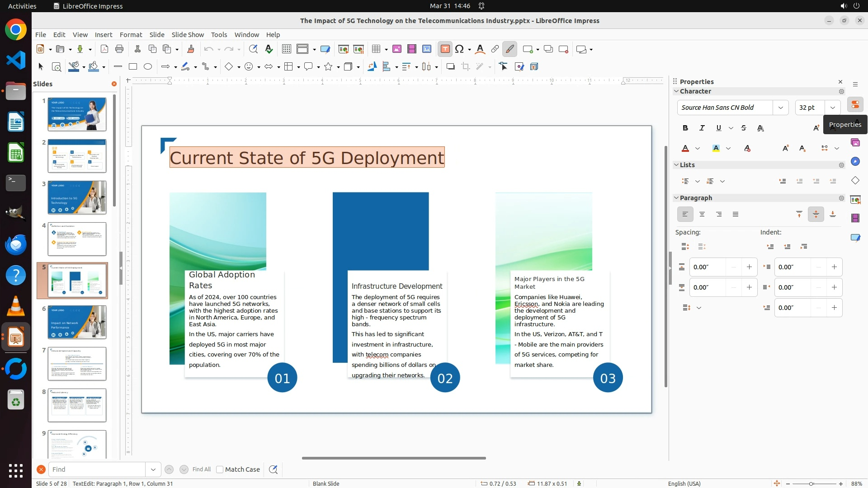Collapse the Paragraph section
This screenshot has height=488, width=868.
pyautogui.click(x=676, y=198)
